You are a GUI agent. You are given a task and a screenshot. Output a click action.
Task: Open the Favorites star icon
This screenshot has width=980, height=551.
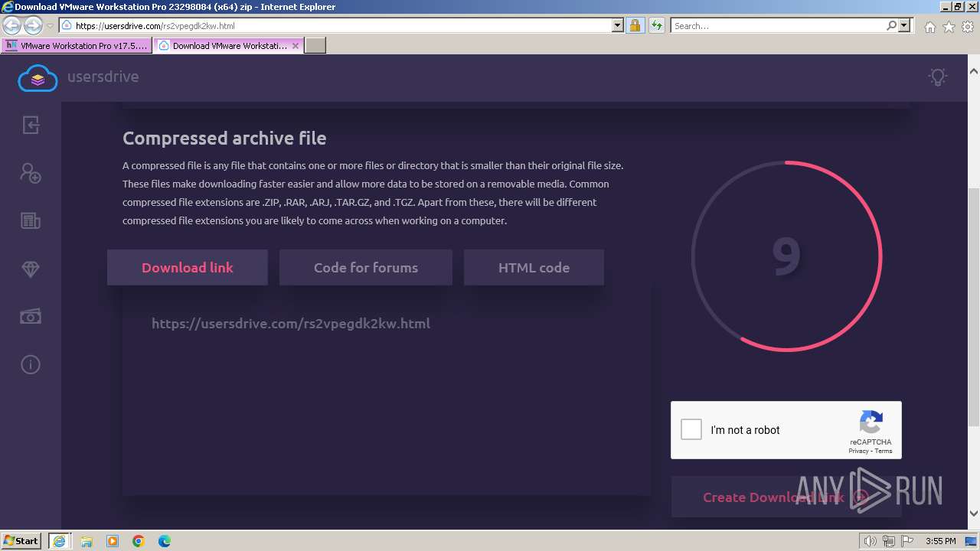pyautogui.click(x=949, y=27)
